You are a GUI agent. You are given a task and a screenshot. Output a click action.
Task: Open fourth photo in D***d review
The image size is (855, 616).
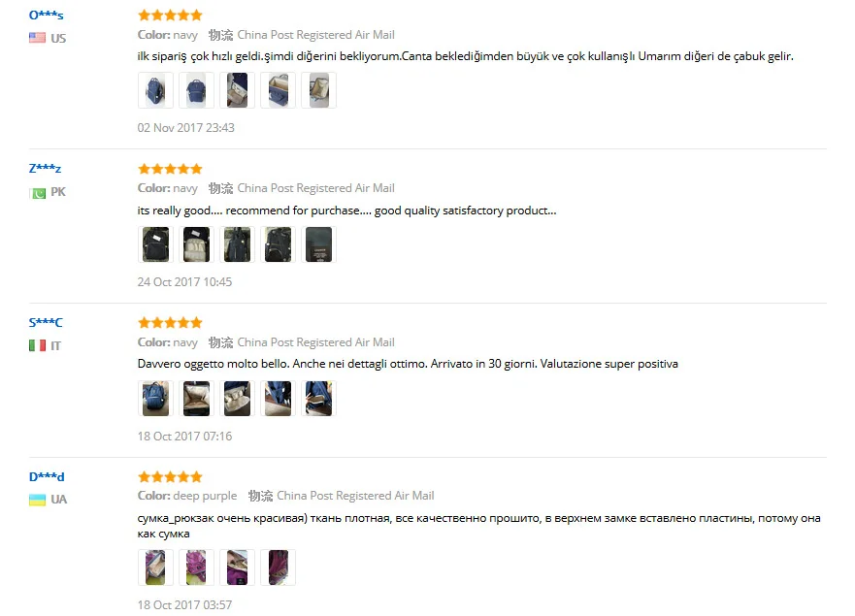click(279, 567)
